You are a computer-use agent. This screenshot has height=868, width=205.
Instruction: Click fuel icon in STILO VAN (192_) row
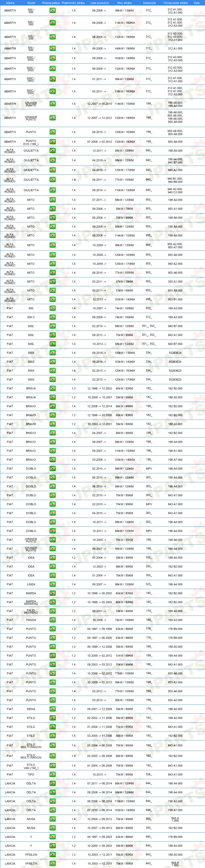click(x=53, y=766)
